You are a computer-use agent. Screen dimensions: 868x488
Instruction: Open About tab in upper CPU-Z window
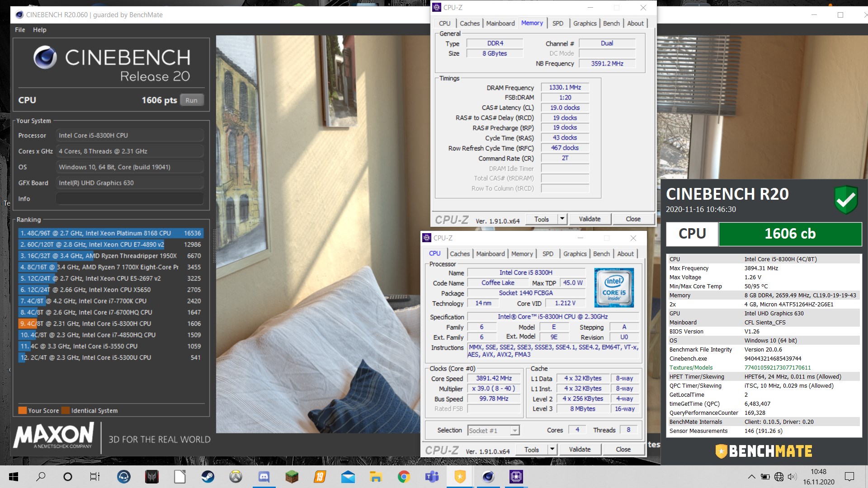(x=635, y=23)
